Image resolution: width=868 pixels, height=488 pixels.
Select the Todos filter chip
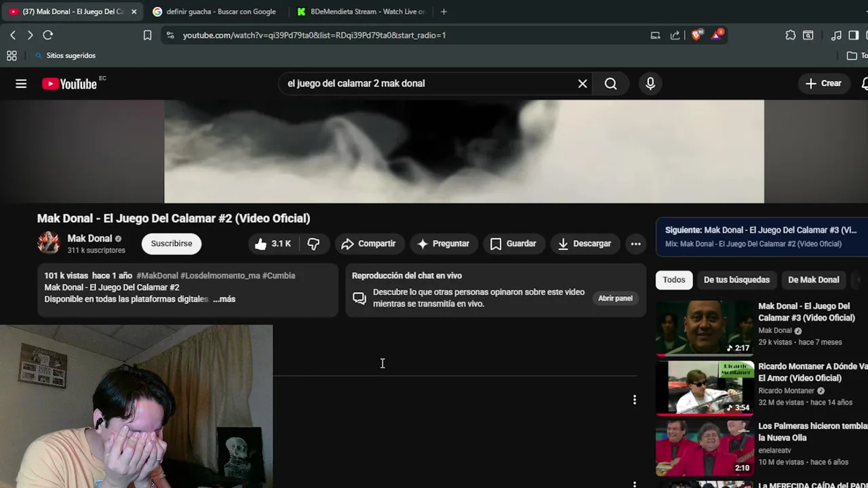674,280
